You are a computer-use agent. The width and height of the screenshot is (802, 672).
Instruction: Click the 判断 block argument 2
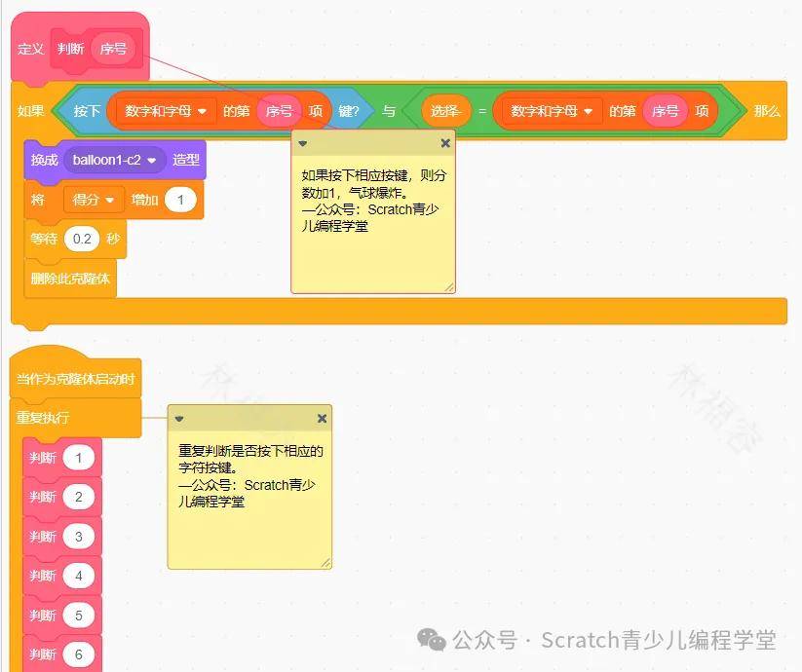coord(79,497)
